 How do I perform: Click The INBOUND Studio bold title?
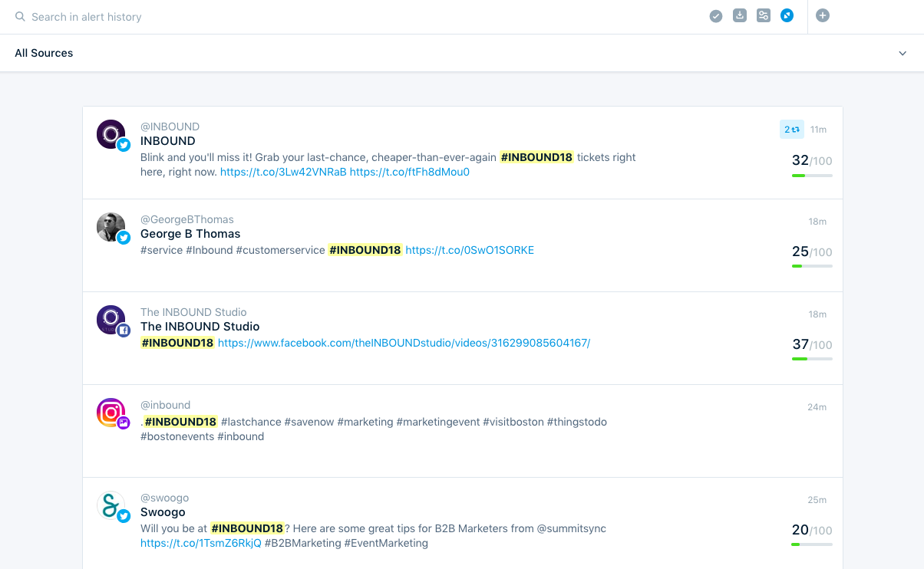pos(200,327)
